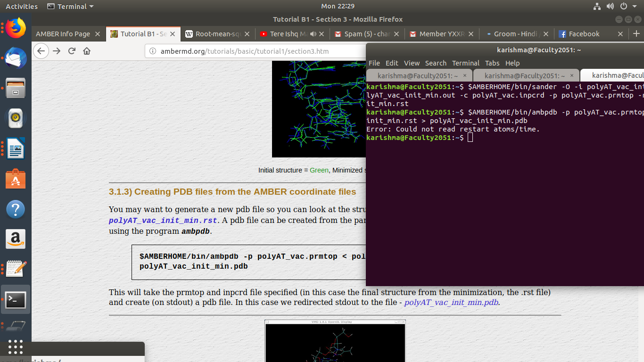Open a new Firefox tab with plus button
Screen dimensions: 644x362
[x=636, y=34]
